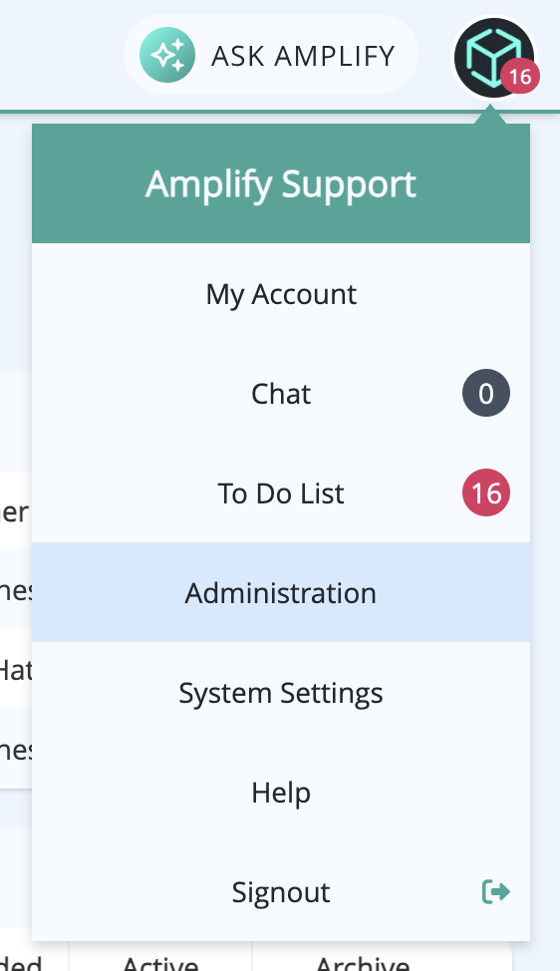Click the To Do List 16 badge
Viewport: 560px width, 971px height.
[485, 492]
